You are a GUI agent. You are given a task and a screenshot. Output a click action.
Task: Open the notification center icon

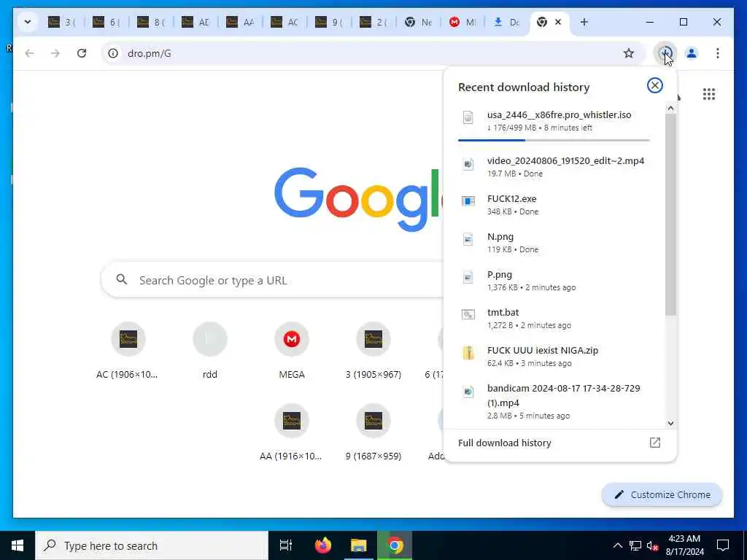pos(723,545)
